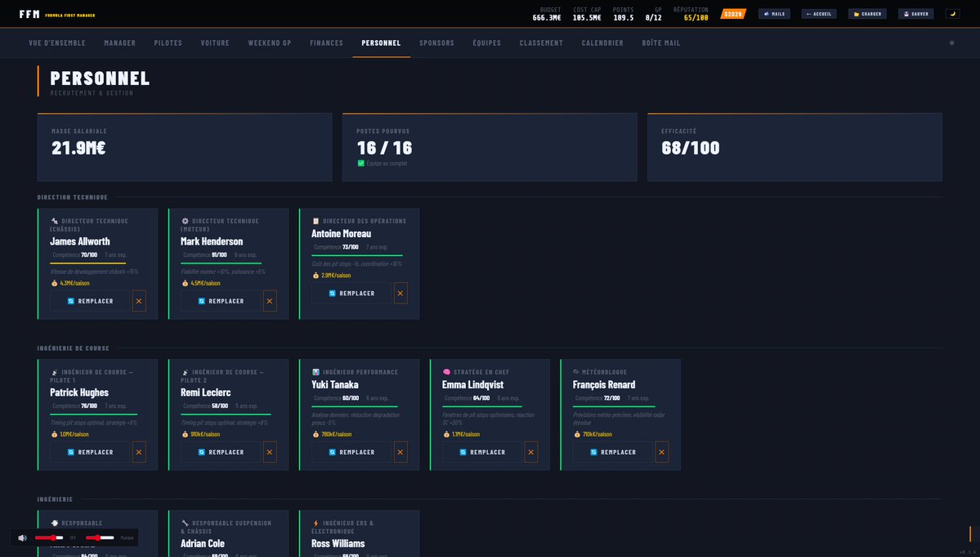Image resolution: width=980 pixels, height=557 pixels.
Task: Adjust the Musique volume slider
Action: [x=100, y=537]
